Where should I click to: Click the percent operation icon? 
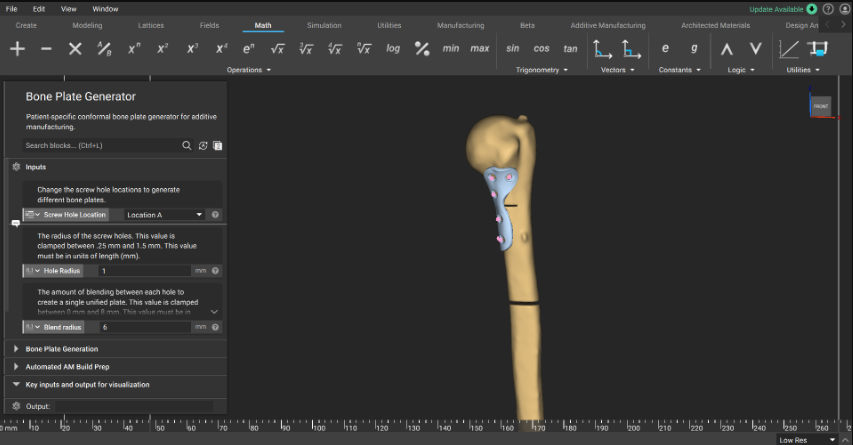click(422, 48)
